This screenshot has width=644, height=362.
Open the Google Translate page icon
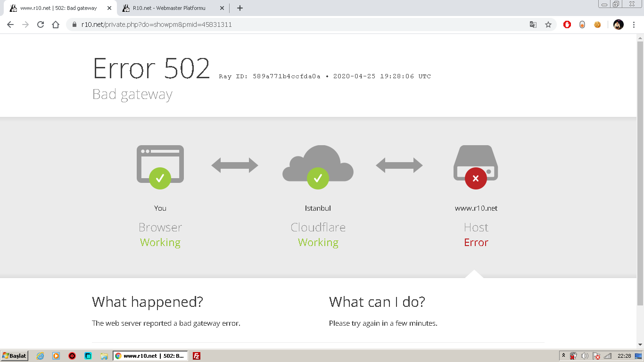pyautogui.click(x=533, y=25)
